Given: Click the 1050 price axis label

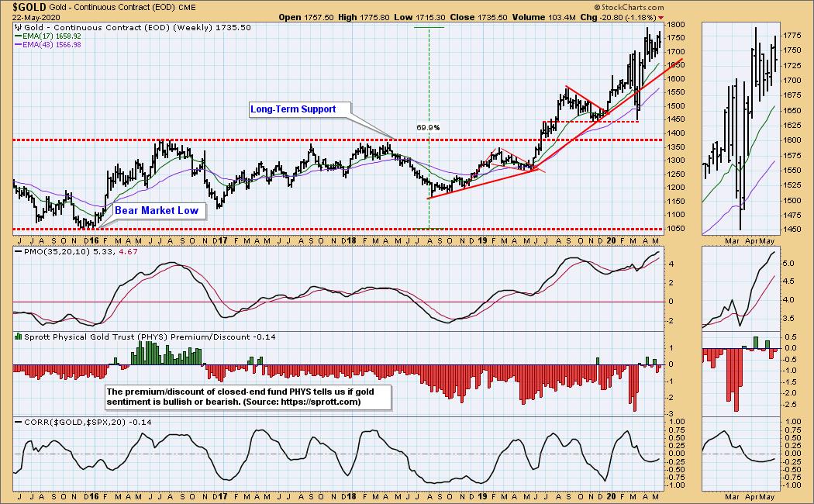Looking at the screenshot, I should tap(676, 229).
